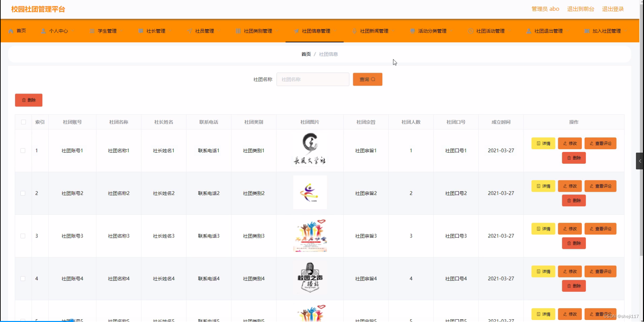Viewport: 644px width, 322px height.
Task: Expand the 学生管理 dropdown arrow
Action: point(121,31)
